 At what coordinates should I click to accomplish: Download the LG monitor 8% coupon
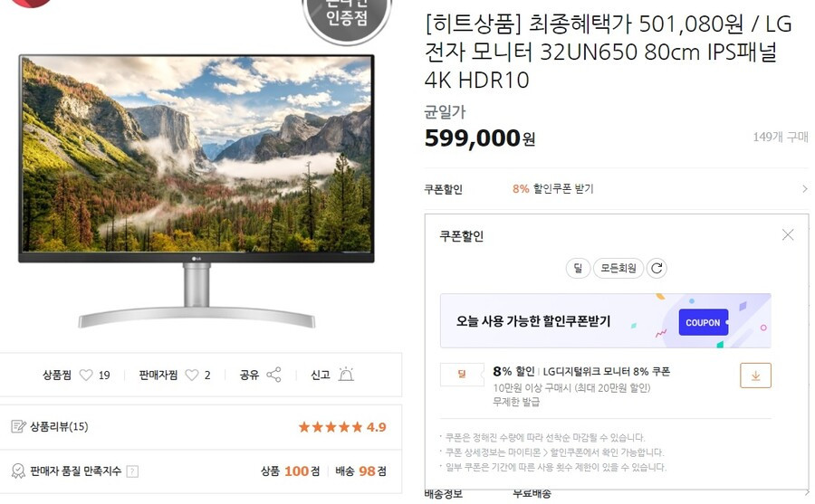point(755,376)
